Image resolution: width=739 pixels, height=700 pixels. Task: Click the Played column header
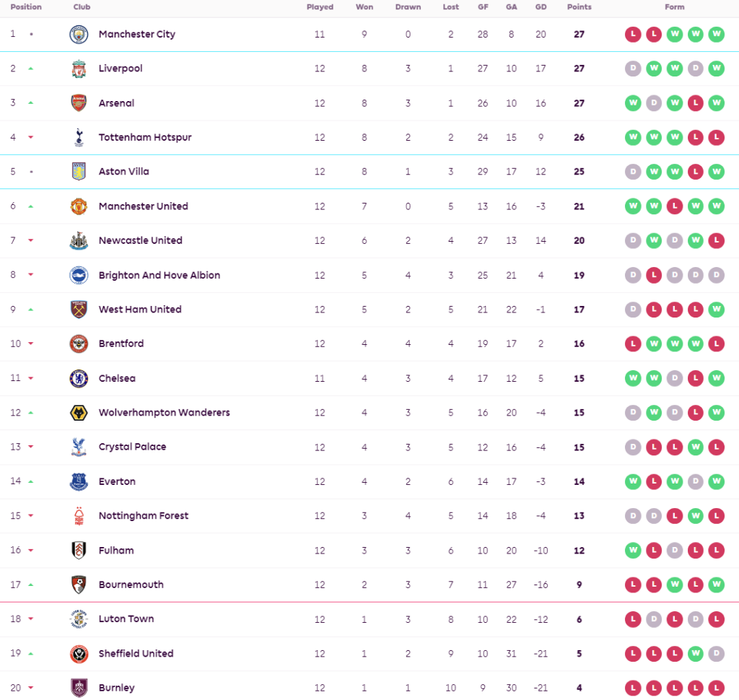[320, 7]
